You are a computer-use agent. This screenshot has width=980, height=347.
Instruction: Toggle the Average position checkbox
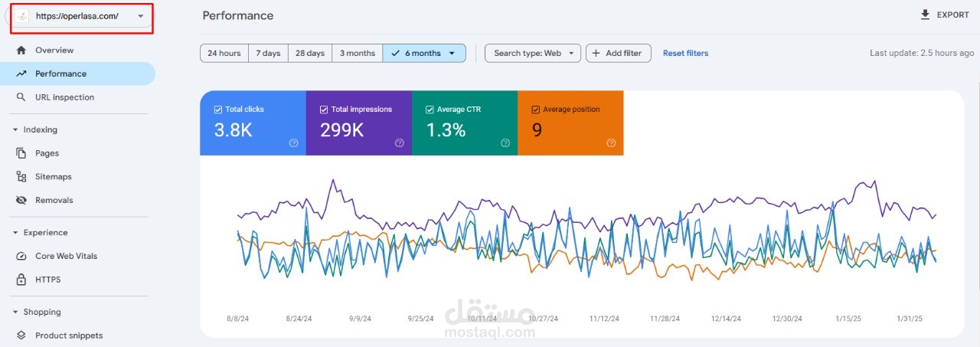pyautogui.click(x=536, y=110)
